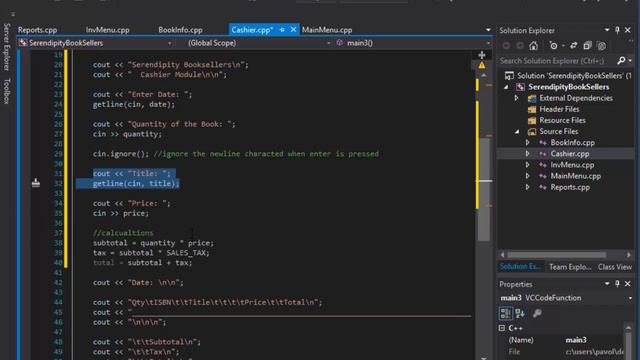Viewport: 640px width, 360px height.
Task: Open the document tabs overflow dropdown arrow
Action: [488, 30]
